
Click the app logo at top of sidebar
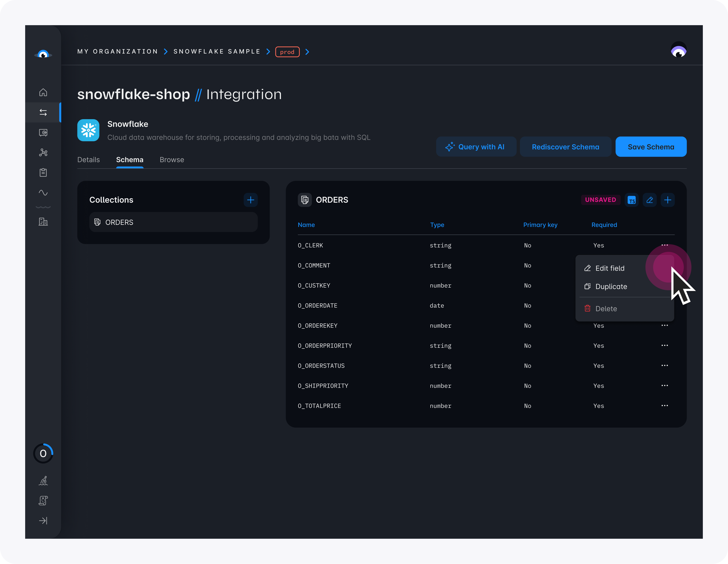[x=43, y=54]
